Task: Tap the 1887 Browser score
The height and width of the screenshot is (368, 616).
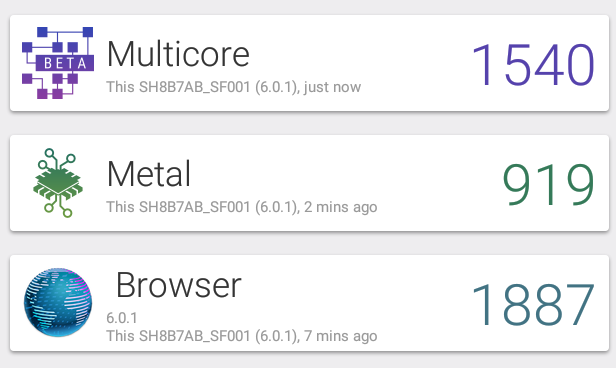Action: click(533, 305)
